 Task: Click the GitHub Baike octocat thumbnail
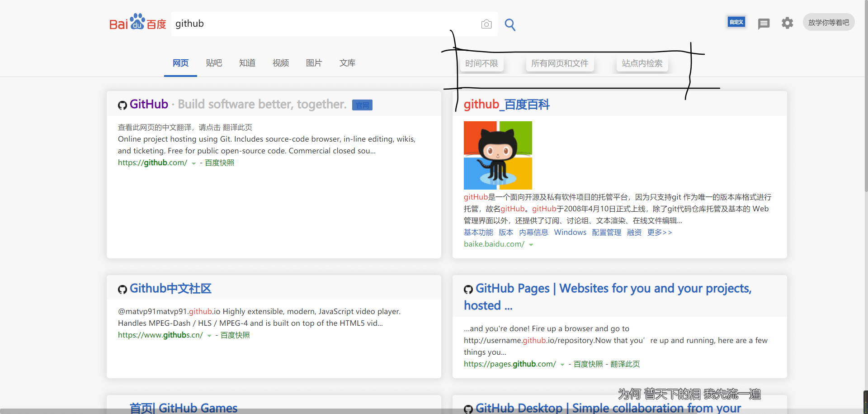498,155
